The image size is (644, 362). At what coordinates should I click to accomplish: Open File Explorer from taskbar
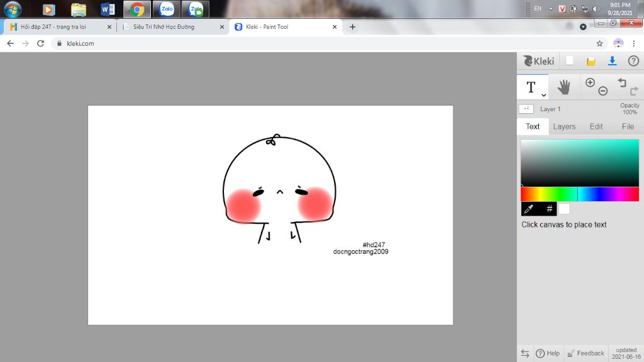coord(79,9)
